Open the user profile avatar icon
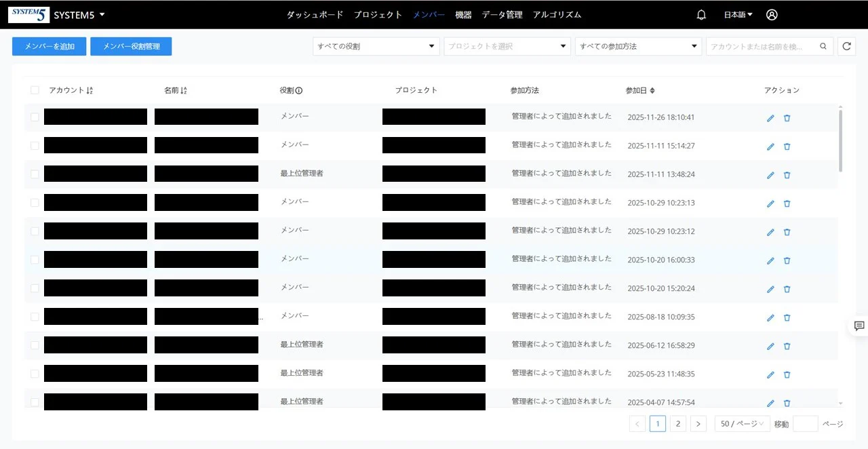868x449 pixels. pyautogui.click(x=772, y=14)
